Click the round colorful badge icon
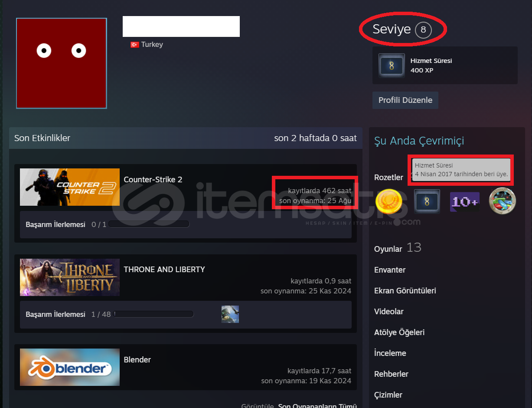The image size is (532, 408). click(503, 201)
